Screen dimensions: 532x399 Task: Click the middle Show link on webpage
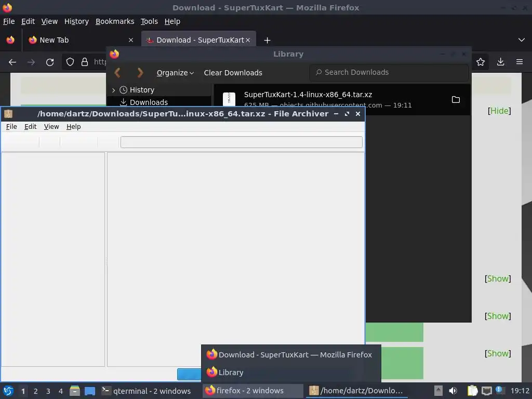click(498, 316)
